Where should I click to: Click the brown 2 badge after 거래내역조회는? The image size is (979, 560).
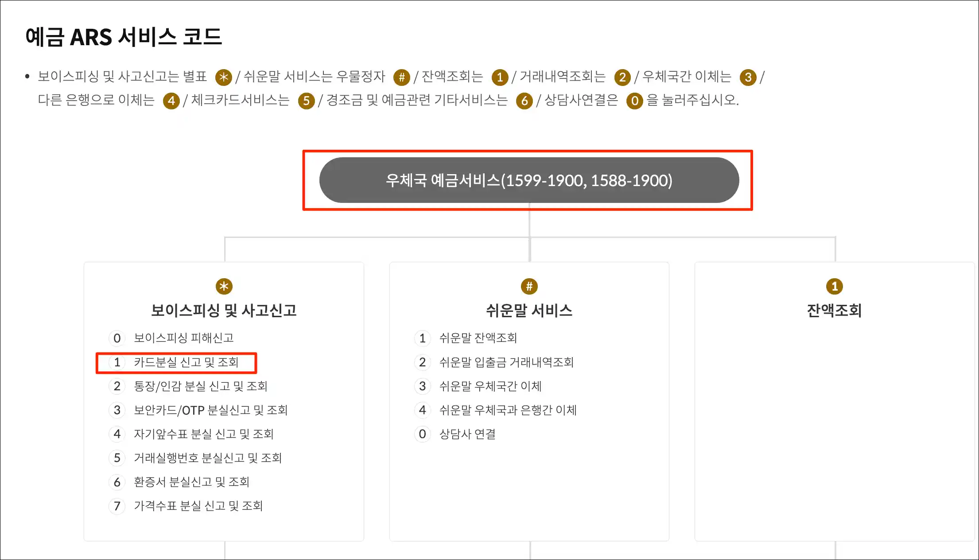click(x=622, y=78)
